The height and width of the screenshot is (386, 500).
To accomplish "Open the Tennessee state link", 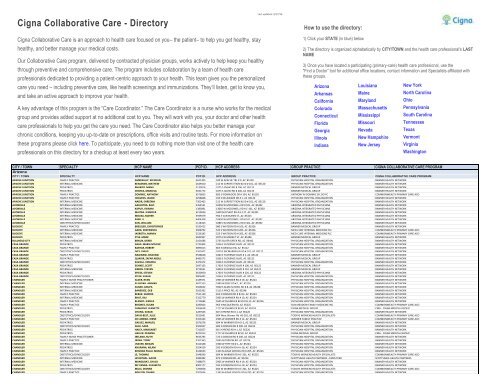I will (413, 122).
